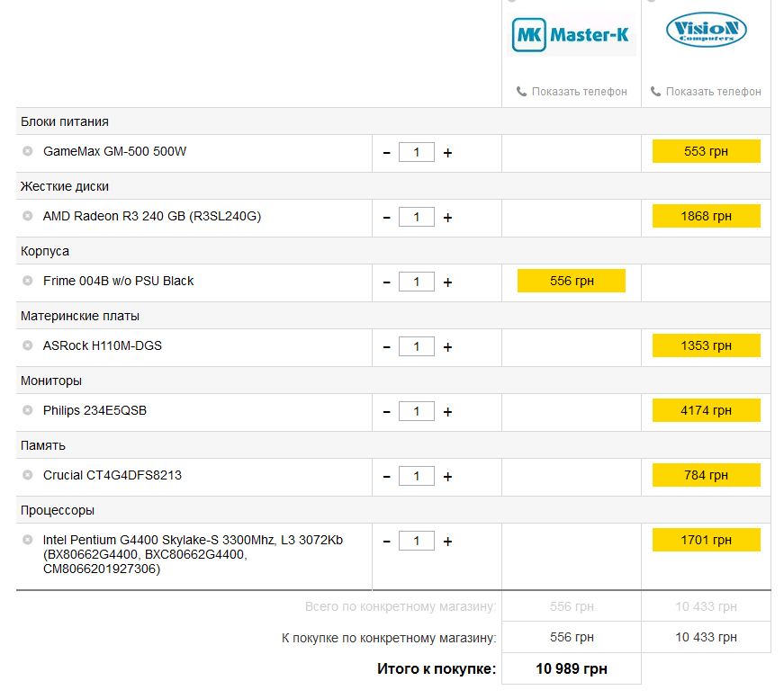Decrease quantity of AMD Radeon R3
The image size is (784, 699).
tap(386, 218)
